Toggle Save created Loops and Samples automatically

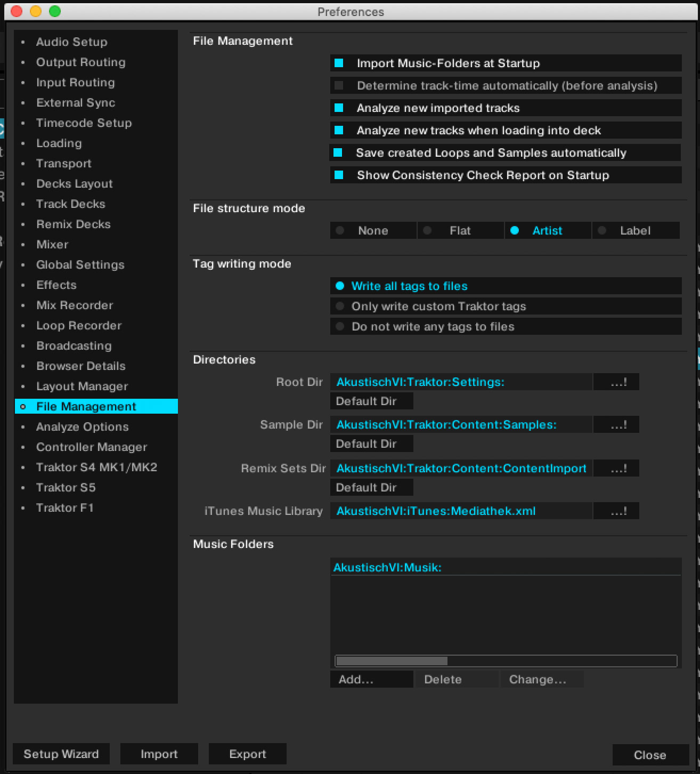(338, 153)
